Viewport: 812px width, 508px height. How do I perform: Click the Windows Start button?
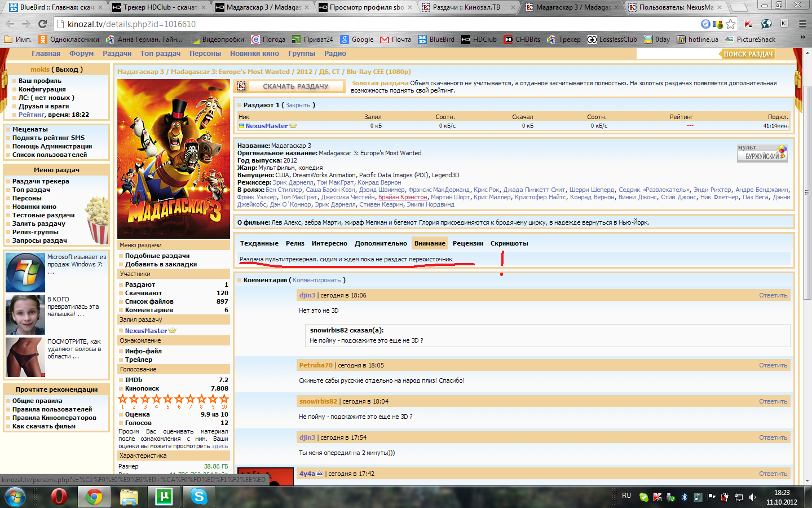15,497
